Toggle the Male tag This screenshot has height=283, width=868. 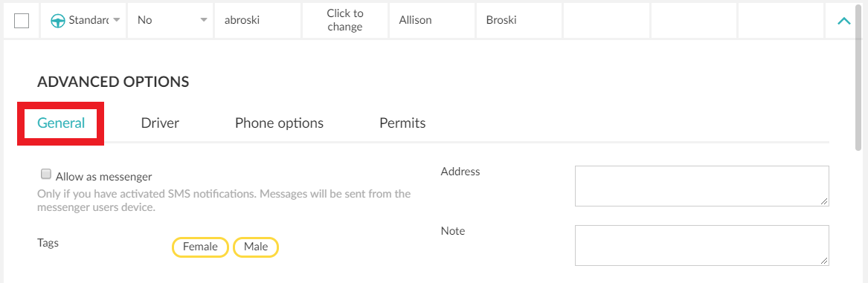256,247
